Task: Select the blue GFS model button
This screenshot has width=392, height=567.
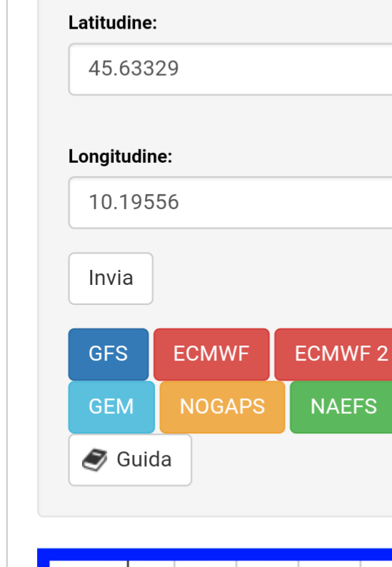Action: (109, 354)
